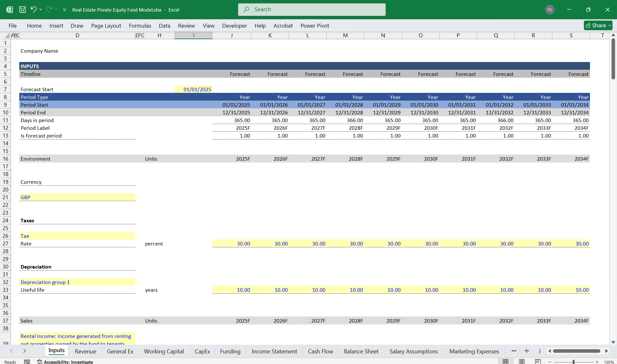The height and width of the screenshot is (364, 617).
Task: Select column D header
Action: click(x=77, y=35)
